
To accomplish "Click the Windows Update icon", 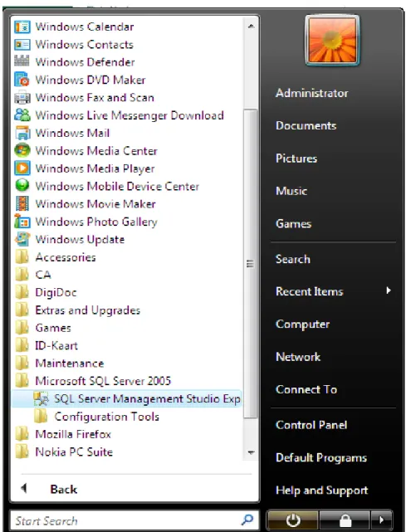I will pos(22,239).
